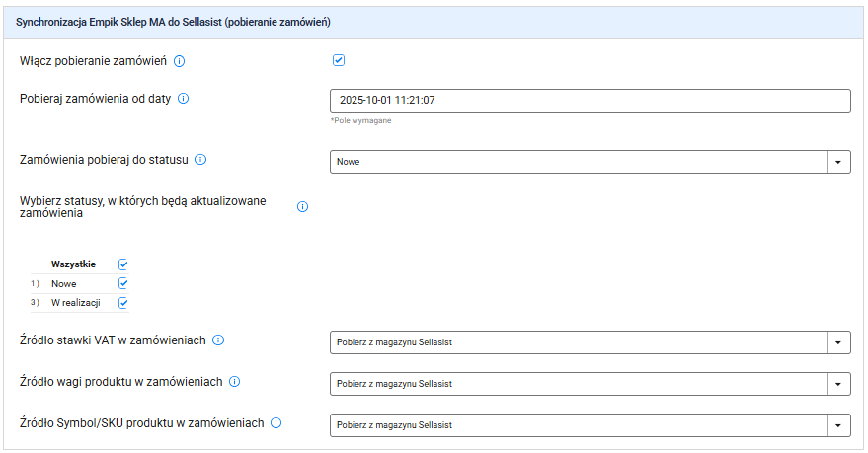Click info icon beside Źródło wagi produktu
The width and height of the screenshot is (868, 453).
point(235,382)
